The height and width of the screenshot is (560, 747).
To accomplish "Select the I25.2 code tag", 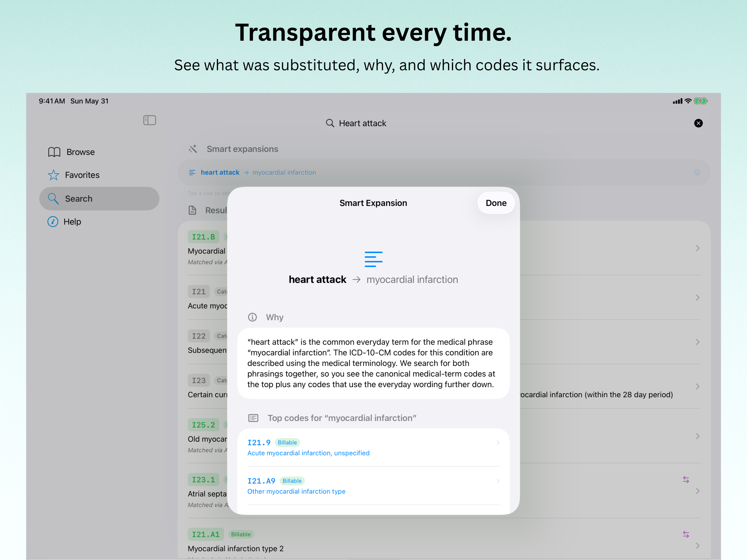I will pyautogui.click(x=203, y=425).
